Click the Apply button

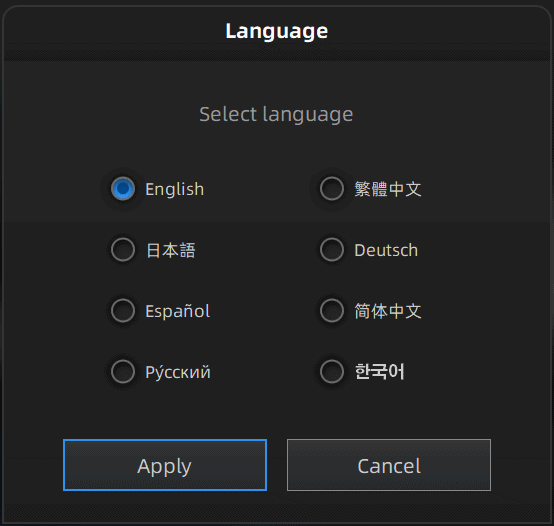[x=165, y=465]
